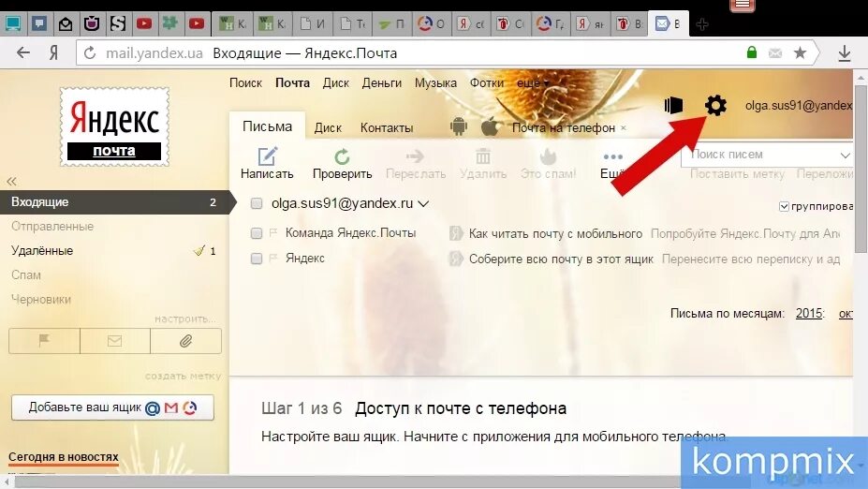Image resolution: width=868 pixels, height=489 pixels.
Task: Bookmark the page with the star icon
Action: 800,53
